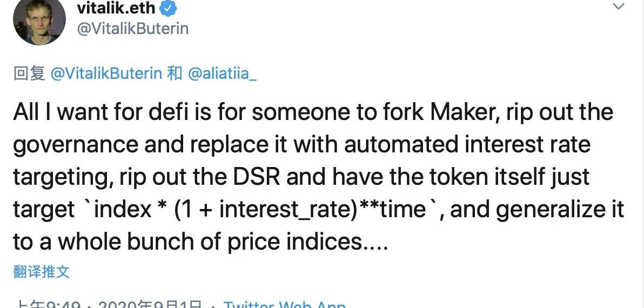Open the Twitter Web App source link
This screenshot has width=644, height=308.
click(x=284, y=305)
